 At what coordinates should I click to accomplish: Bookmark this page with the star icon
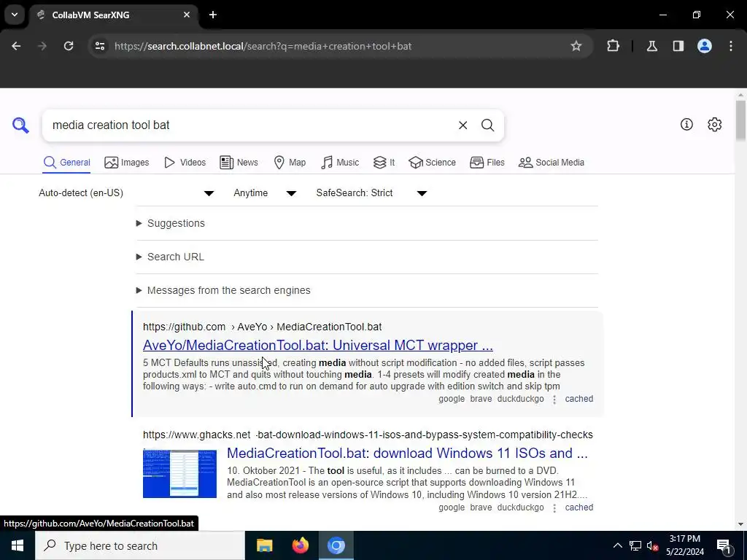tap(576, 46)
